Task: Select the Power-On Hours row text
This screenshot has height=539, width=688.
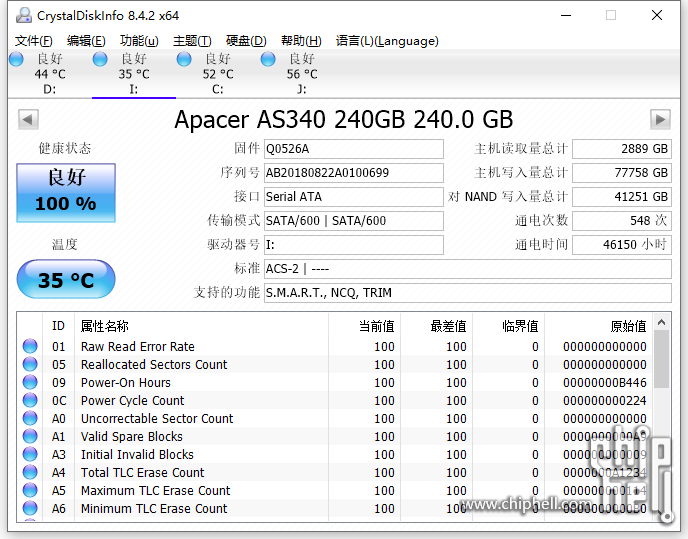Action: coord(125,383)
